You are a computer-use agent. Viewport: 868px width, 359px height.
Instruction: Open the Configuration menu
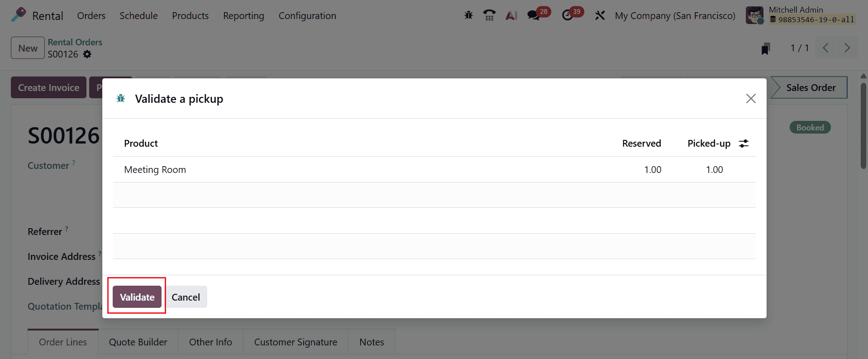coord(307,16)
